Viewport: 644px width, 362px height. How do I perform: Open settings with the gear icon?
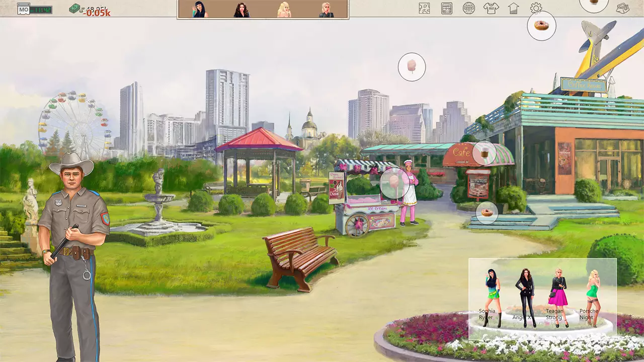point(536,8)
